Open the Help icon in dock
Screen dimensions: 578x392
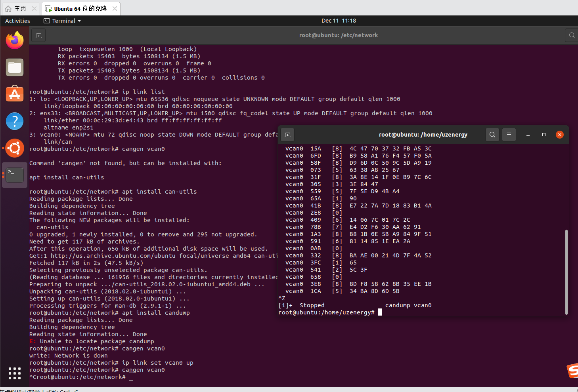click(15, 121)
